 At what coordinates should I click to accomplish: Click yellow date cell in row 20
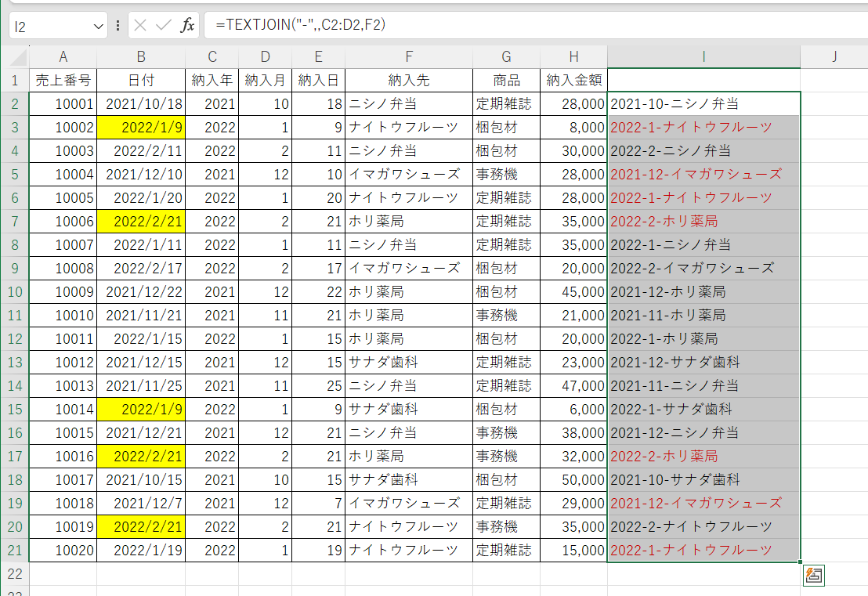141,527
